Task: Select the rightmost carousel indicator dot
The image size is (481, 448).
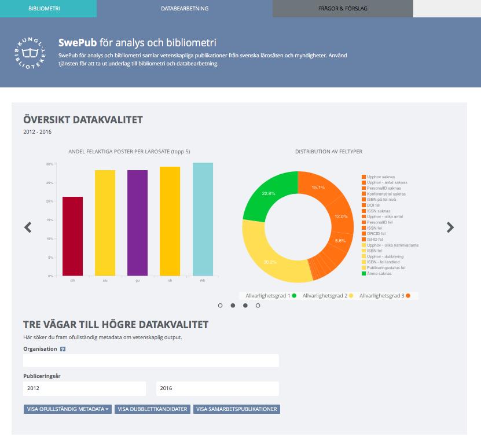Action: click(258, 305)
